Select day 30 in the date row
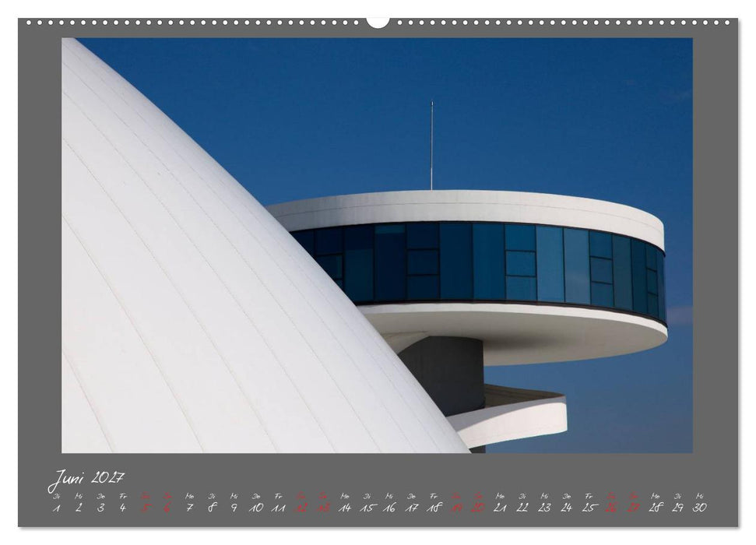756x545 pixels. pos(700,508)
